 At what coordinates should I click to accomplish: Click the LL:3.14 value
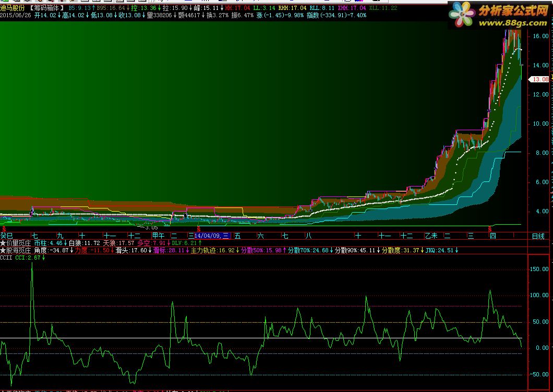(265, 8)
